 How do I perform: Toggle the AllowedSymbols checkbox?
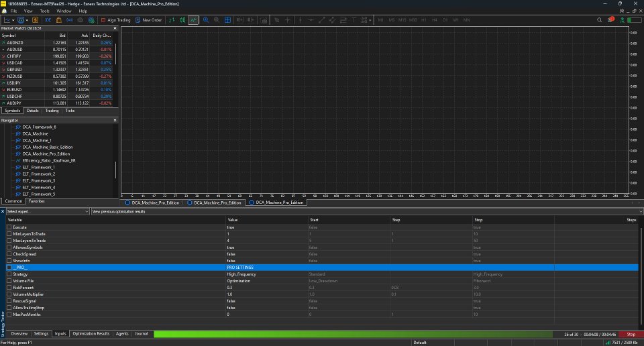(x=9, y=247)
